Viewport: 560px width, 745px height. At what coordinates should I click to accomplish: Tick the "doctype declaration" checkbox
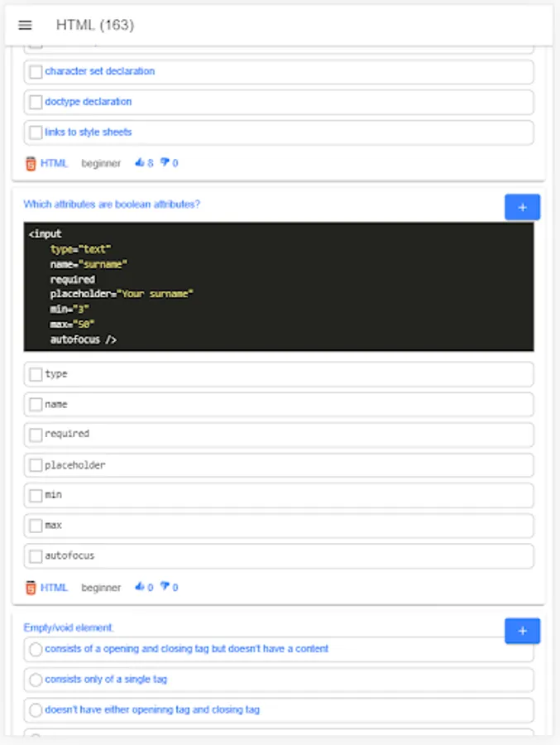pyautogui.click(x=36, y=102)
